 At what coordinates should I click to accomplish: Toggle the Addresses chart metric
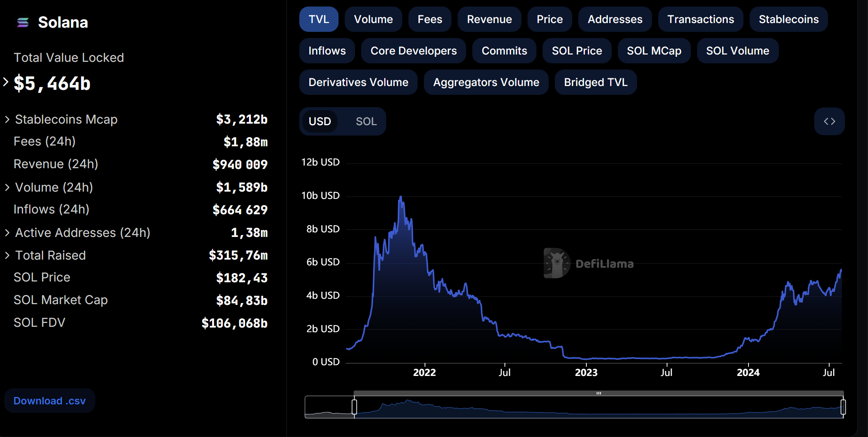(615, 19)
